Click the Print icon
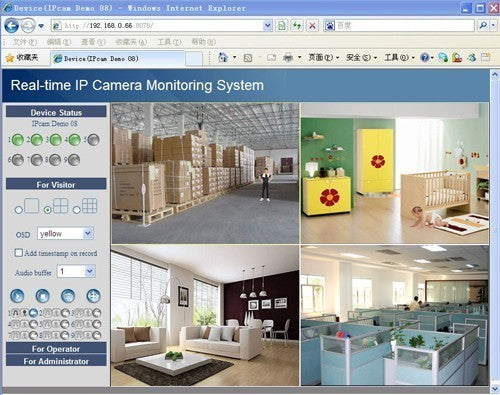This screenshot has width=500, height=395. tap(288, 58)
